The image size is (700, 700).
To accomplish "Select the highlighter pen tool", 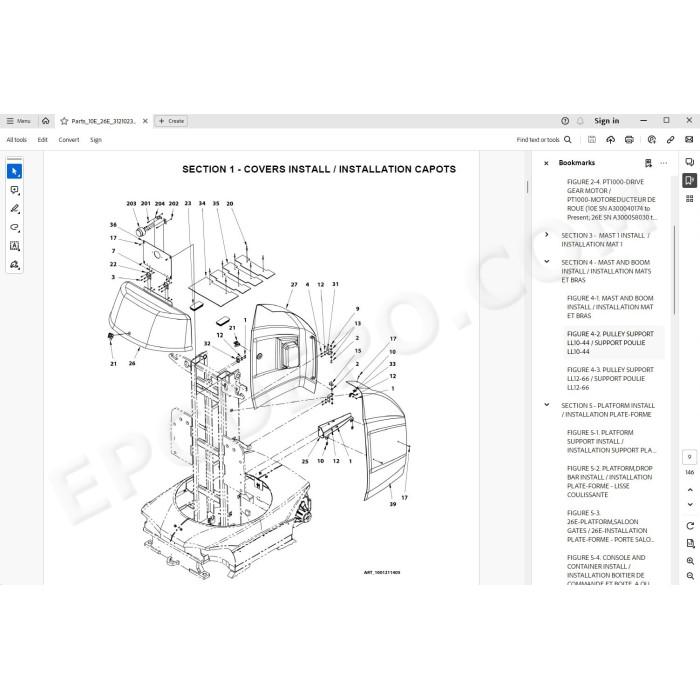I will pyautogui.click(x=15, y=209).
